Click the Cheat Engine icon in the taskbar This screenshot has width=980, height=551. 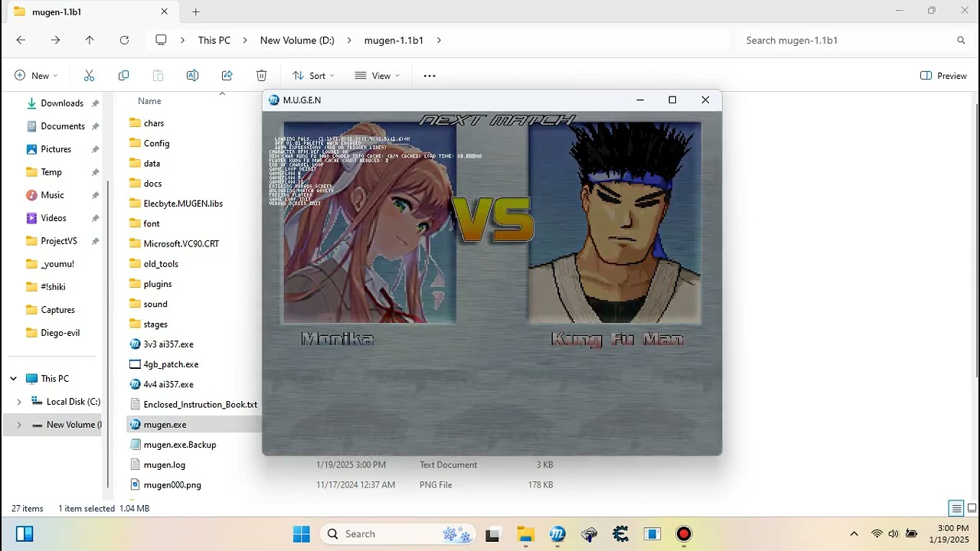pyautogui.click(x=620, y=534)
